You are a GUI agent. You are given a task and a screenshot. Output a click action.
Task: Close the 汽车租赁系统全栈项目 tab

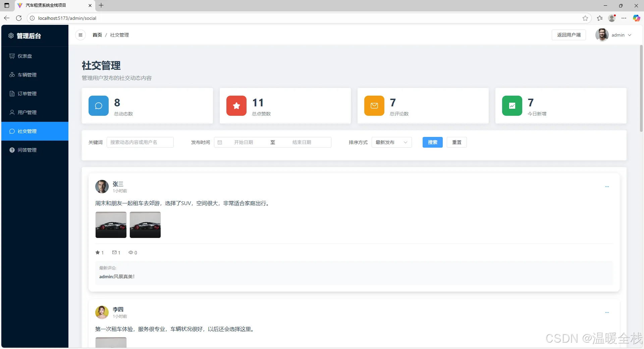90,5
